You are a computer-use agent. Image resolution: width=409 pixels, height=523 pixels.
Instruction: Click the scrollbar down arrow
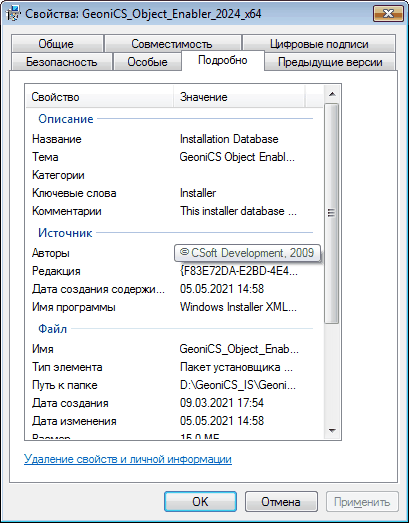tap(332, 430)
